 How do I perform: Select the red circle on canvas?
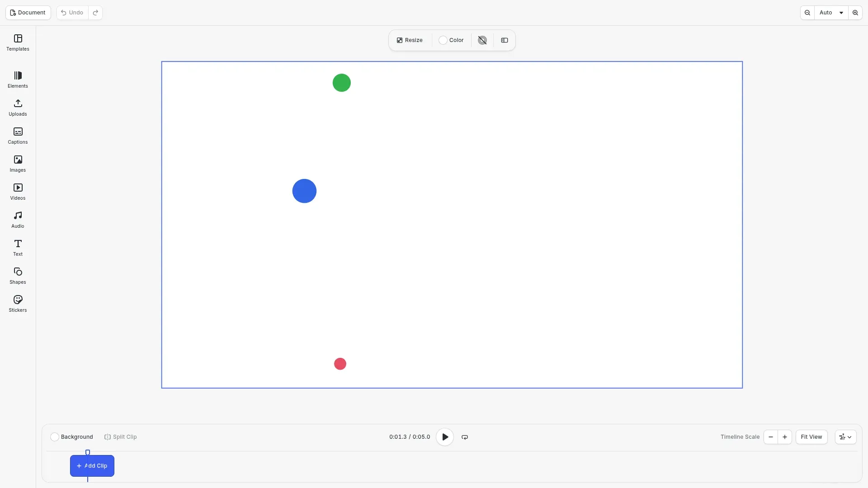(x=340, y=364)
